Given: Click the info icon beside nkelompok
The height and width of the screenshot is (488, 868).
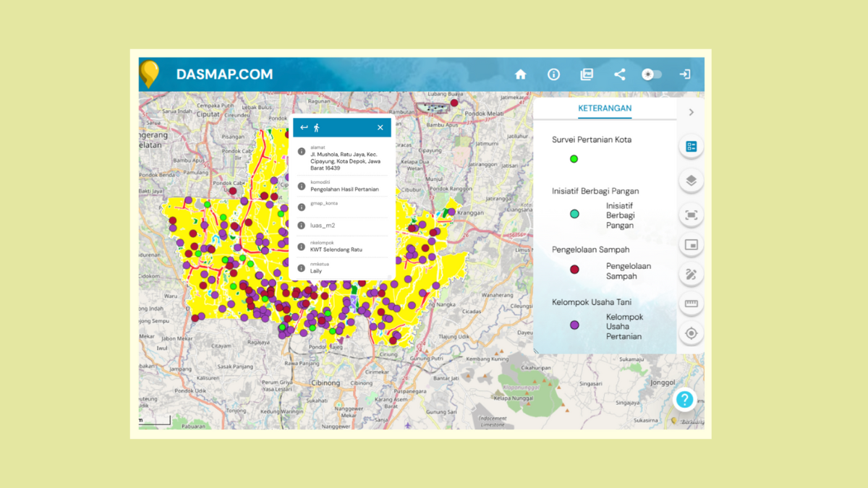Looking at the screenshot, I should click(302, 247).
